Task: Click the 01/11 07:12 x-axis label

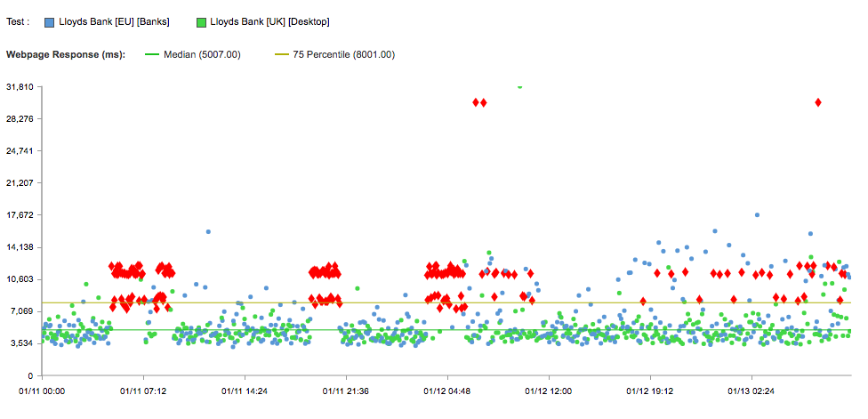Action: pyautogui.click(x=143, y=391)
